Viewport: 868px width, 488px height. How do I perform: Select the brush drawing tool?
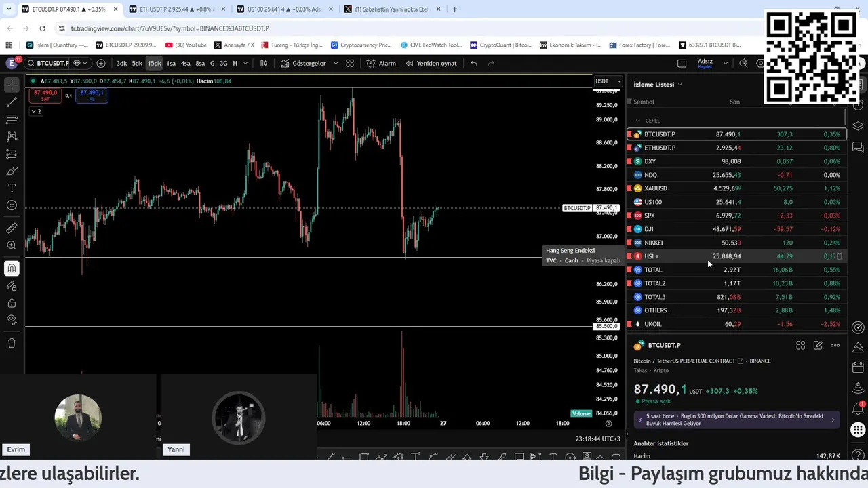pos(12,171)
